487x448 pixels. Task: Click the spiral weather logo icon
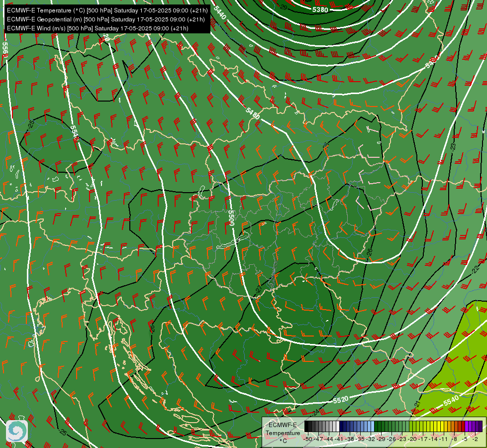coord(17,431)
